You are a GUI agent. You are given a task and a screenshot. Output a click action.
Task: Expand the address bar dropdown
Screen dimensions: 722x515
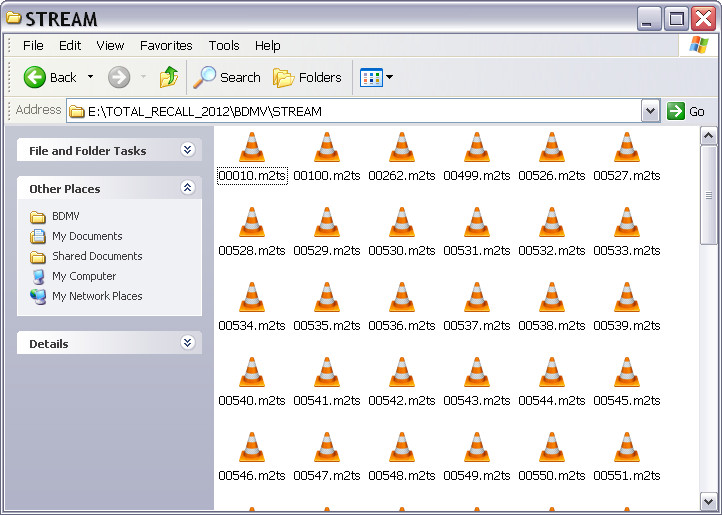coord(650,111)
